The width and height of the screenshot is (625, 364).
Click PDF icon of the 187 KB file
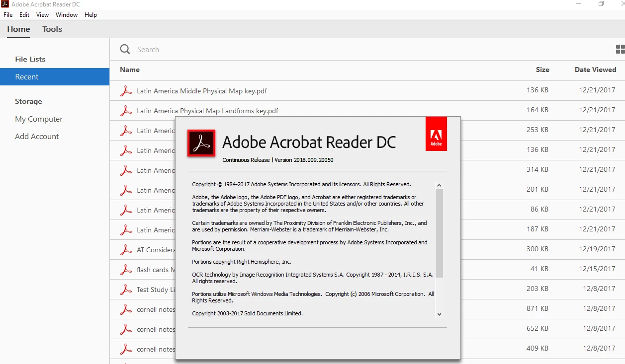point(126,230)
